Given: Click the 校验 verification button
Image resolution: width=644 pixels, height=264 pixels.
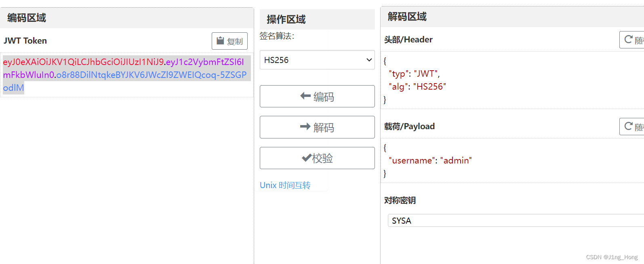Looking at the screenshot, I should click(x=317, y=158).
